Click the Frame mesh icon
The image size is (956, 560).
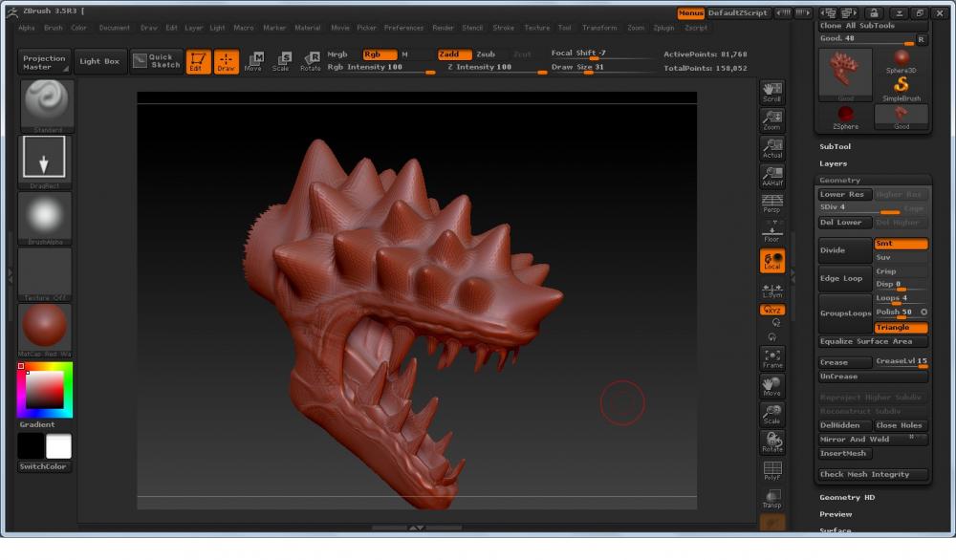point(771,358)
